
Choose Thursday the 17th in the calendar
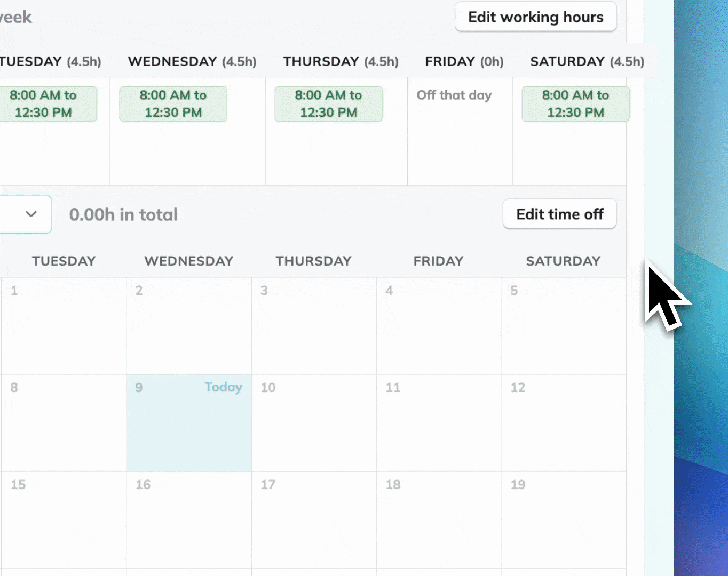point(313,520)
